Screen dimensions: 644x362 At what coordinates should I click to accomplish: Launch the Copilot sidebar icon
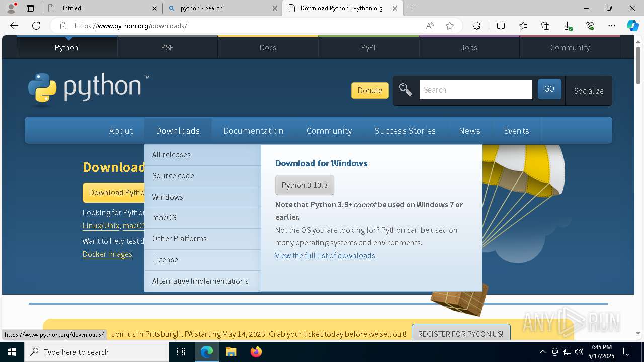[632, 26]
